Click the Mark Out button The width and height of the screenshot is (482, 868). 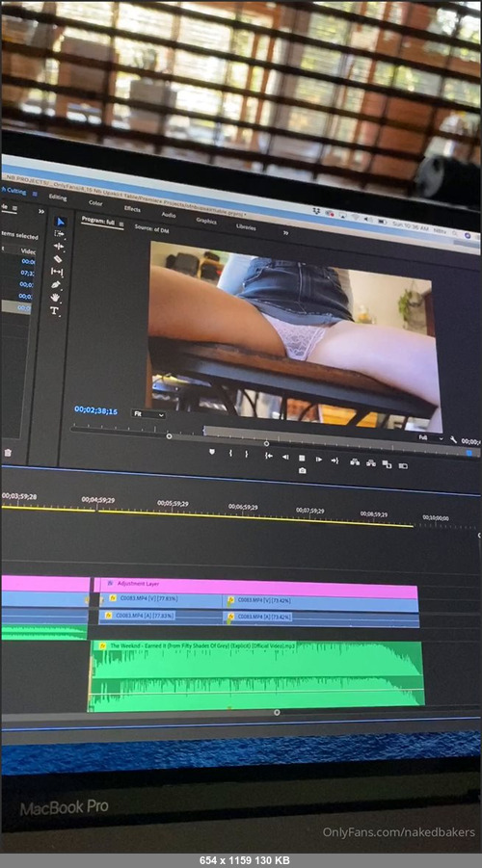[x=247, y=454]
